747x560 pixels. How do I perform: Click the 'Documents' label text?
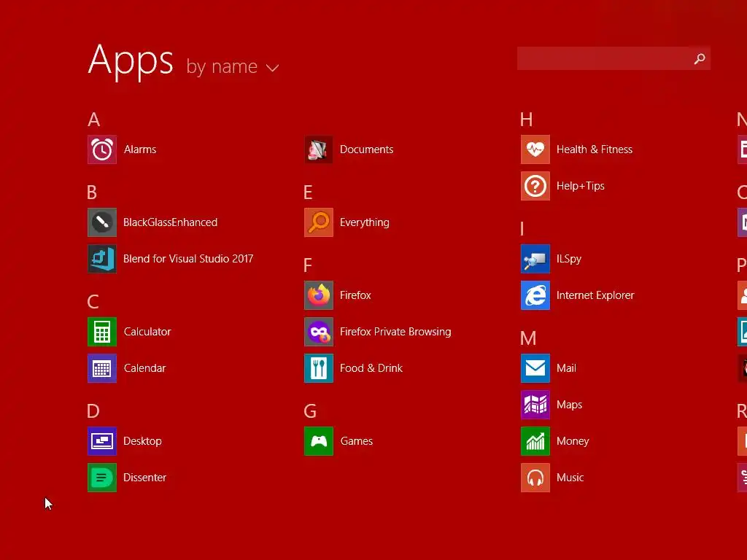click(366, 149)
